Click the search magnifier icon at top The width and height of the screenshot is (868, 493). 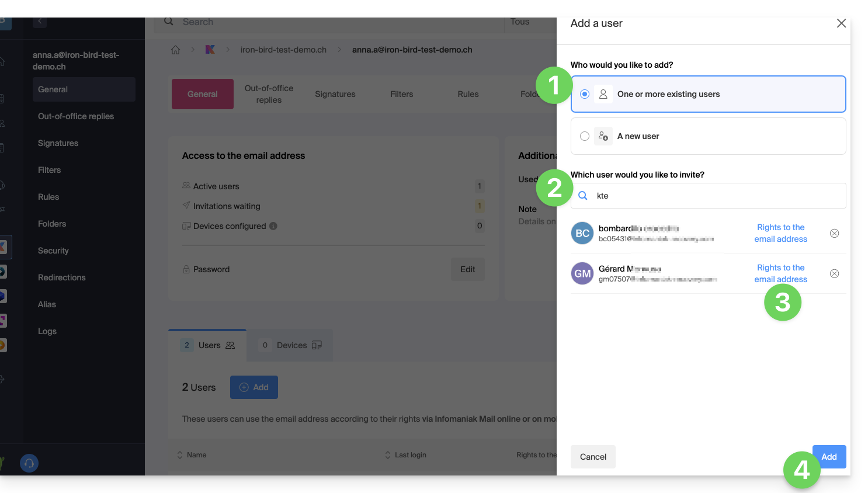tap(169, 22)
